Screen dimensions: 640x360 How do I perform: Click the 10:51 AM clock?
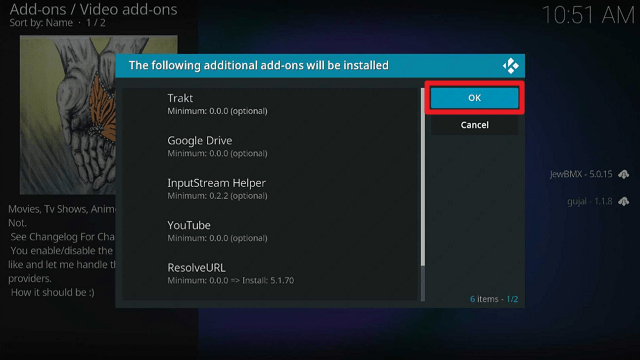588,16
